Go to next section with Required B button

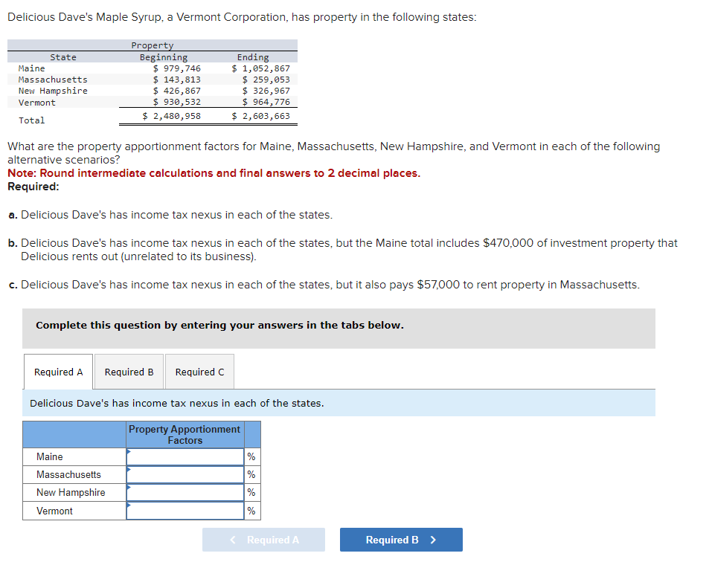click(401, 540)
